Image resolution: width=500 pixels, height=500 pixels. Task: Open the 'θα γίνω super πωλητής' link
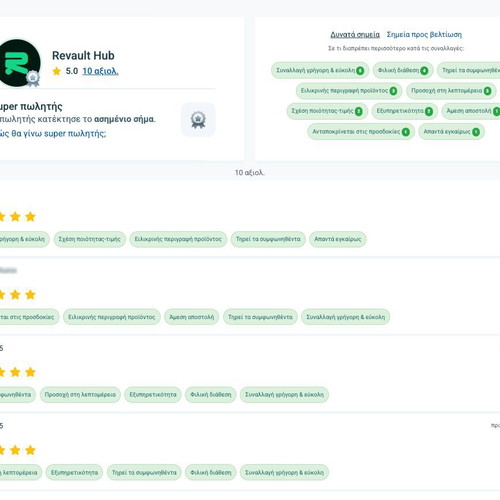point(53,134)
